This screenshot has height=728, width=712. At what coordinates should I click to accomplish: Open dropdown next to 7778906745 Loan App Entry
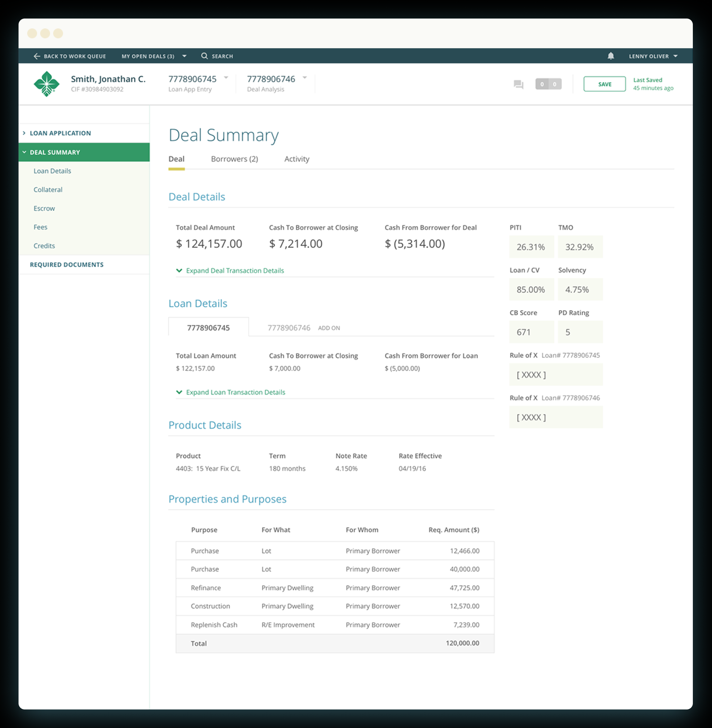pos(226,78)
